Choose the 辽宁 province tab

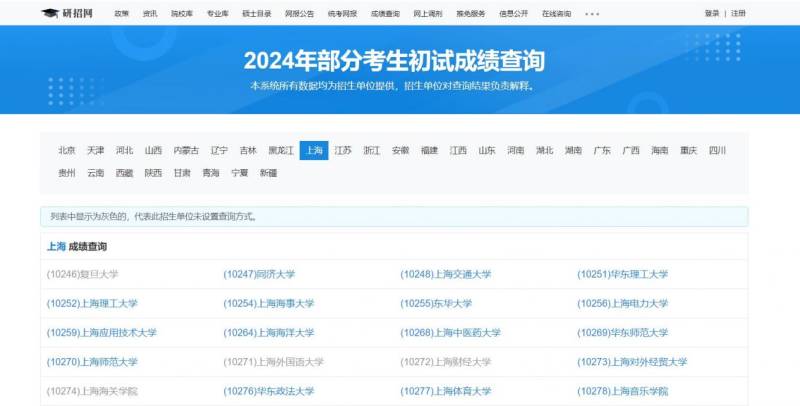tap(219, 150)
